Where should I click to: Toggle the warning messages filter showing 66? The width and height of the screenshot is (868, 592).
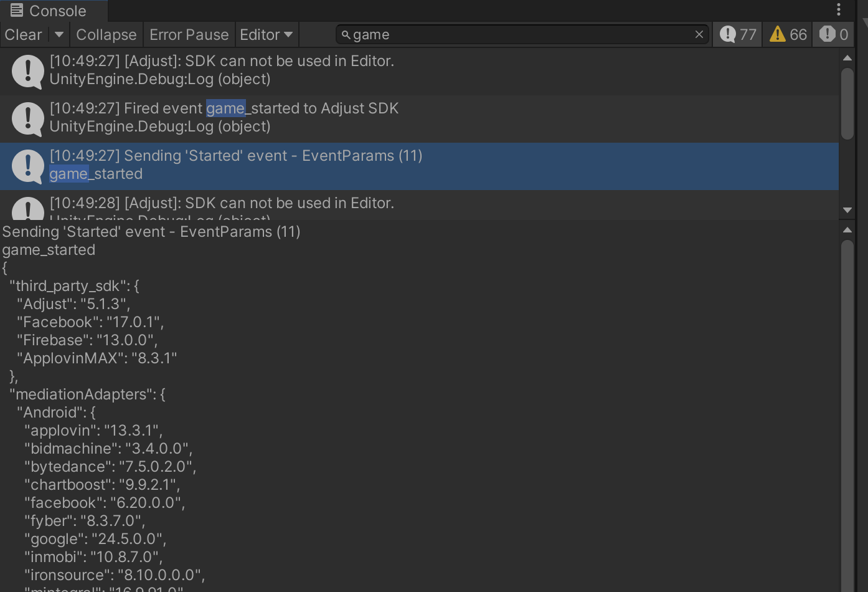coord(786,34)
